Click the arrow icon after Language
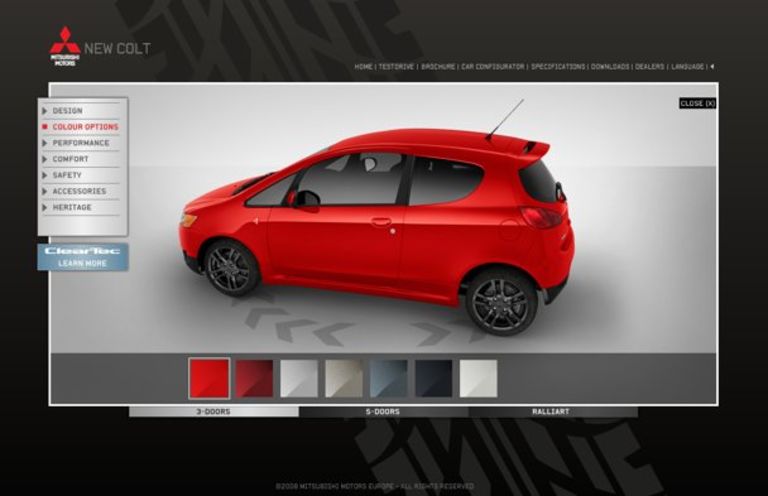 712,66
